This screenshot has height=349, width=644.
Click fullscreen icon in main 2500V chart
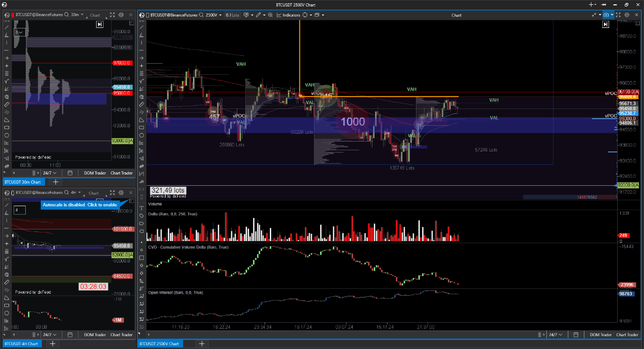tap(618, 15)
